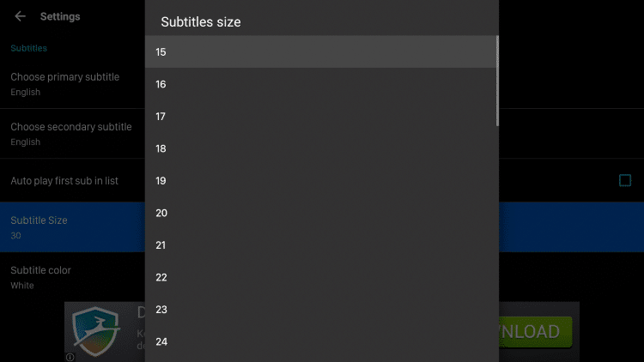The height and width of the screenshot is (362, 644).
Task: Click the size list scrollbar
Action: [497, 81]
